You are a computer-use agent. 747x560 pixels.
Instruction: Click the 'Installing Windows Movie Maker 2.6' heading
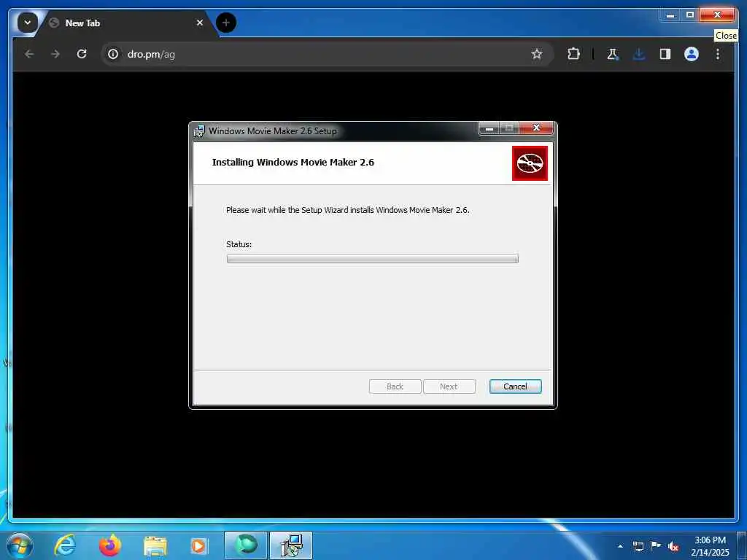click(293, 163)
